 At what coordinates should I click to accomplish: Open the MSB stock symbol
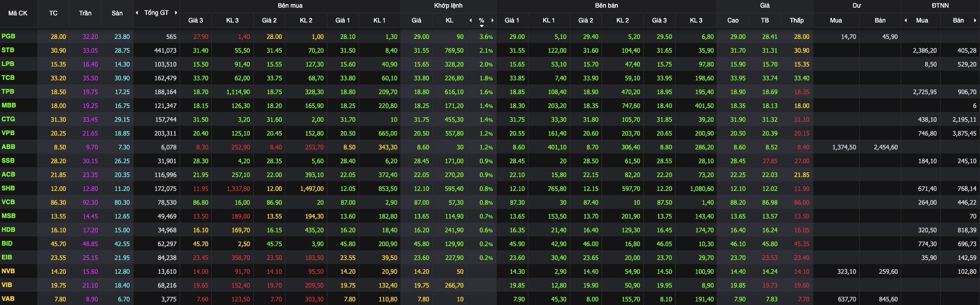pyautogui.click(x=9, y=216)
